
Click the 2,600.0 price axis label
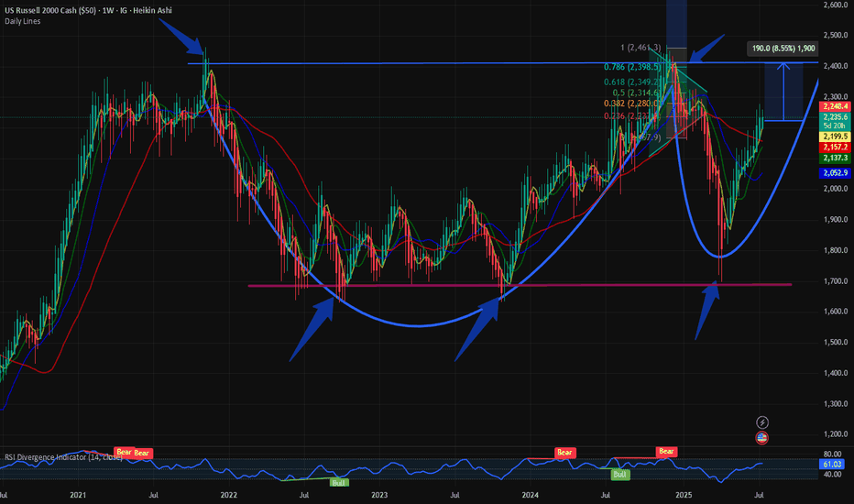pos(835,5)
